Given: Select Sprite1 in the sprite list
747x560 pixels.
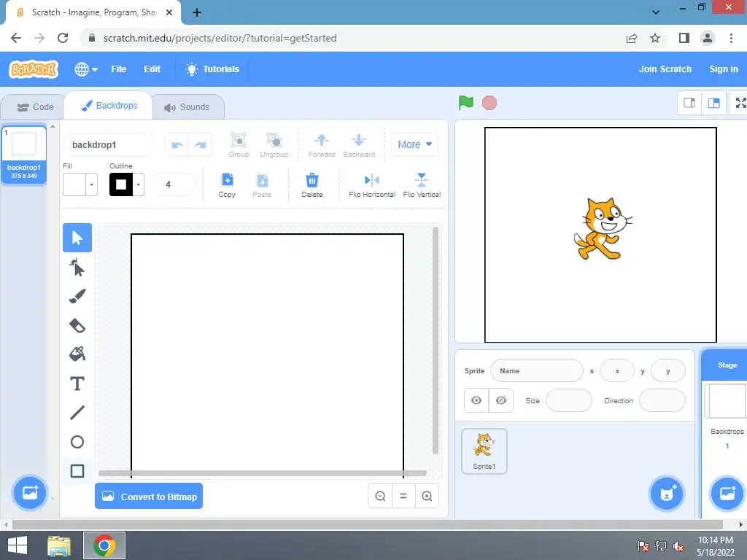Looking at the screenshot, I should [484, 451].
